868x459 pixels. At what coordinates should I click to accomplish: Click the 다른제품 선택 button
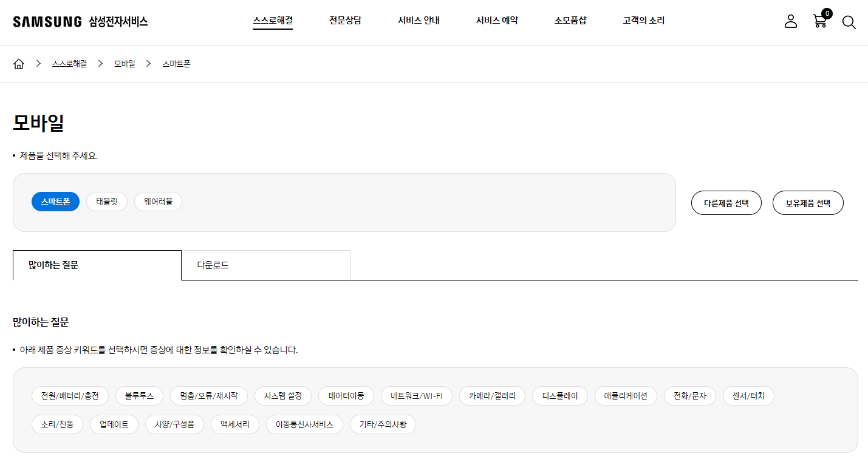click(726, 203)
